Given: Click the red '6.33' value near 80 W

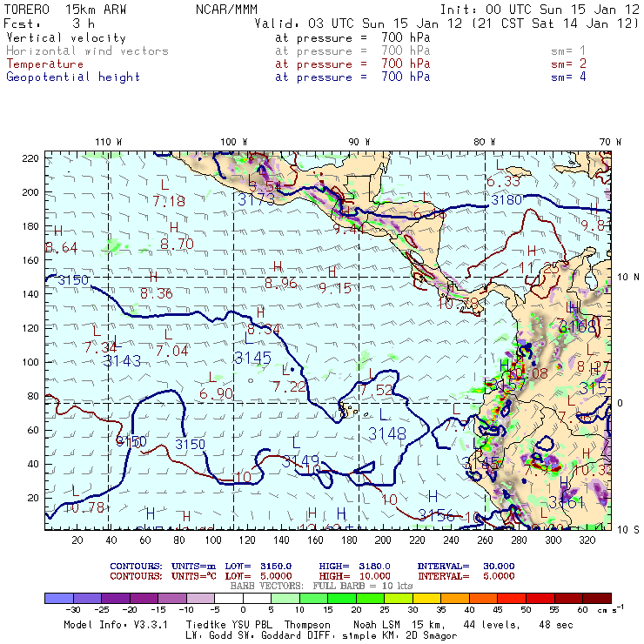Looking at the screenshot, I should pos(504,181).
